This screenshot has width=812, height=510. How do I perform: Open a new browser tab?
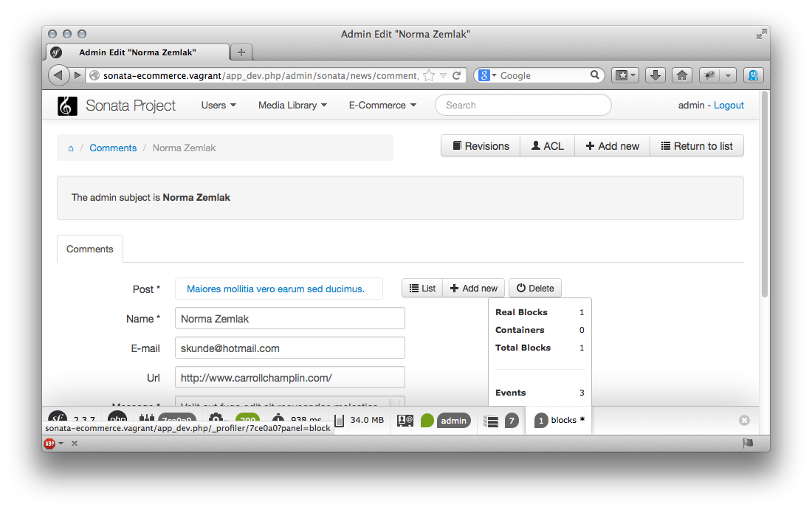click(x=241, y=52)
